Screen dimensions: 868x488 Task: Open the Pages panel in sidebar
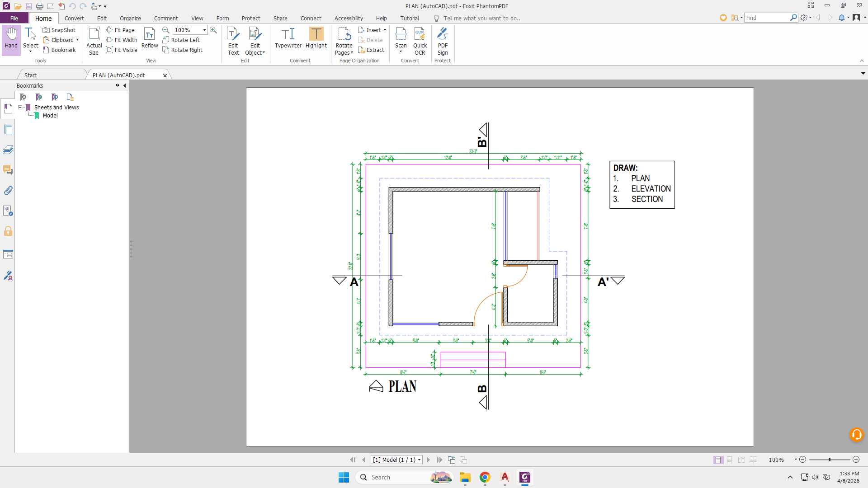[8, 130]
